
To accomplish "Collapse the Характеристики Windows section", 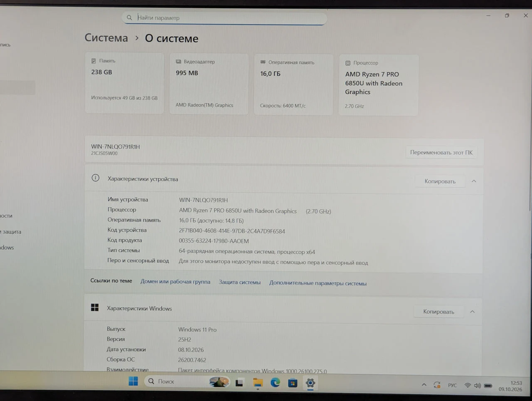I will pyautogui.click(x=472, y=312).
